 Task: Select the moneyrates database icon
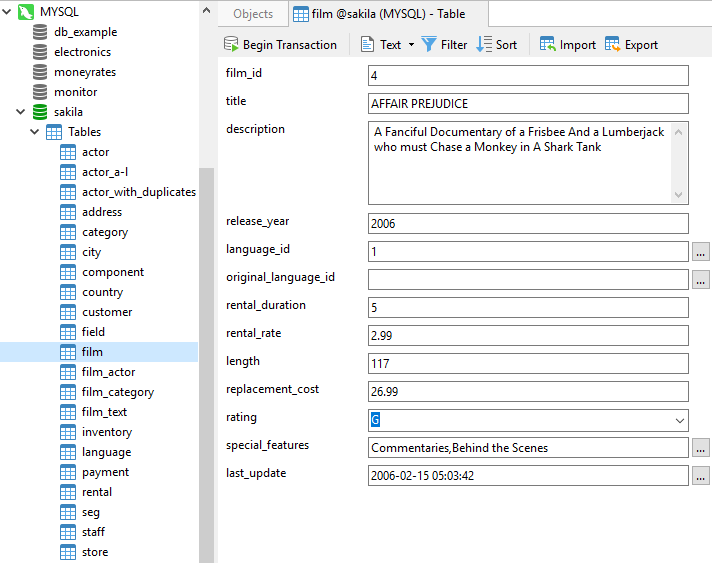40,72
